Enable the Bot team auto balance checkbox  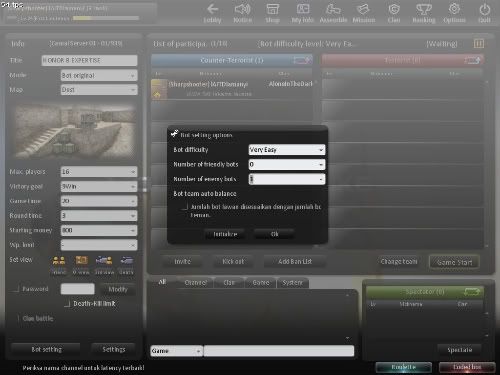click(185, 207)
